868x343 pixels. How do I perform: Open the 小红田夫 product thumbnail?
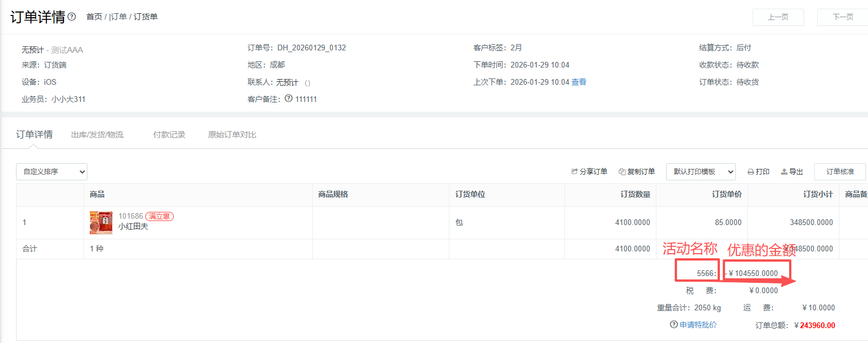[101, 222]
